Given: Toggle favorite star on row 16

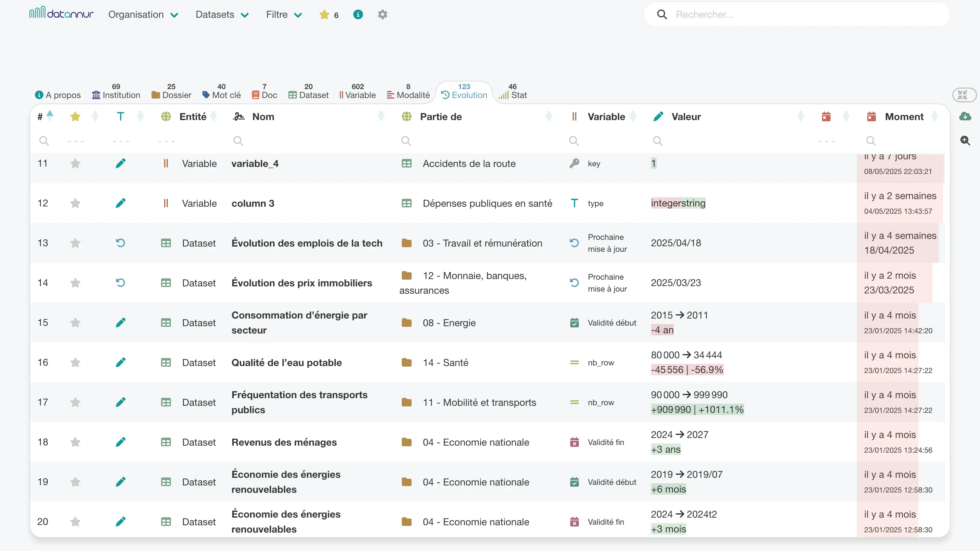Looking at the screenshot, I should 75,362.
